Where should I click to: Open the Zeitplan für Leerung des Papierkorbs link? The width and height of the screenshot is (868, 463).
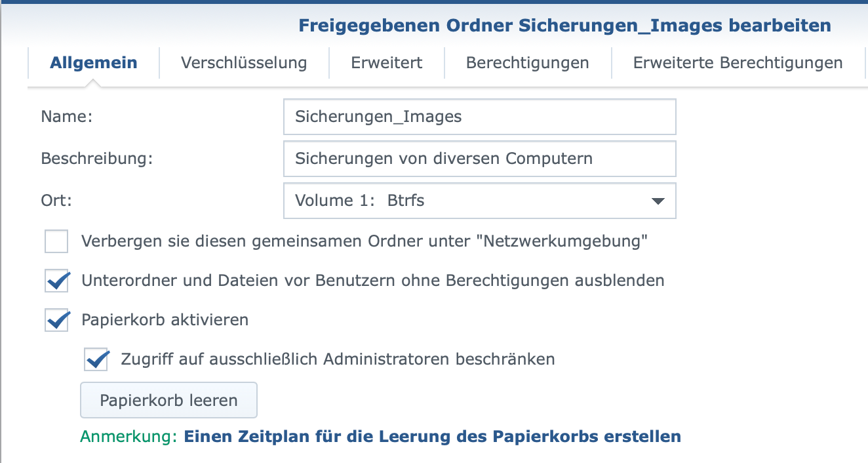(432, 436)
